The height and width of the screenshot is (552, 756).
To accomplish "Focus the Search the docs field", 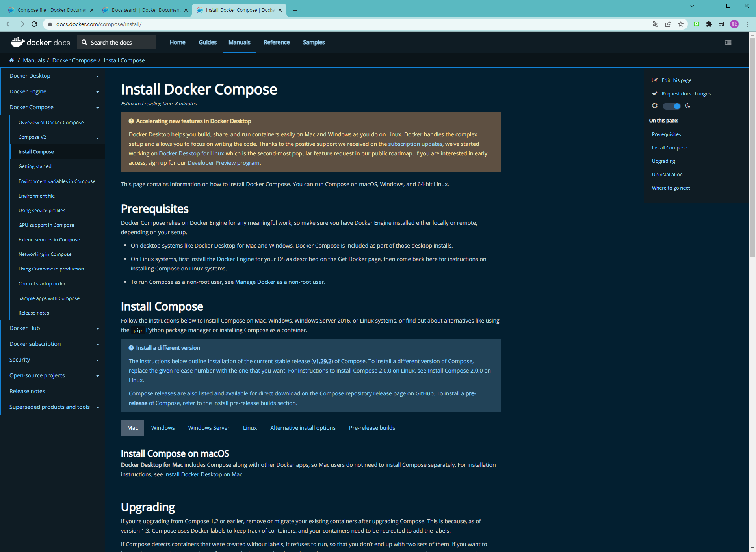I will pyautogui.click(x=117, y=42).
